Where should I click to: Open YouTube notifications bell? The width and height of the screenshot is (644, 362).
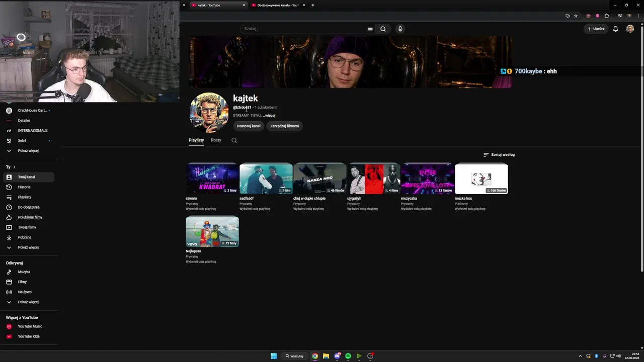(615, 29)
